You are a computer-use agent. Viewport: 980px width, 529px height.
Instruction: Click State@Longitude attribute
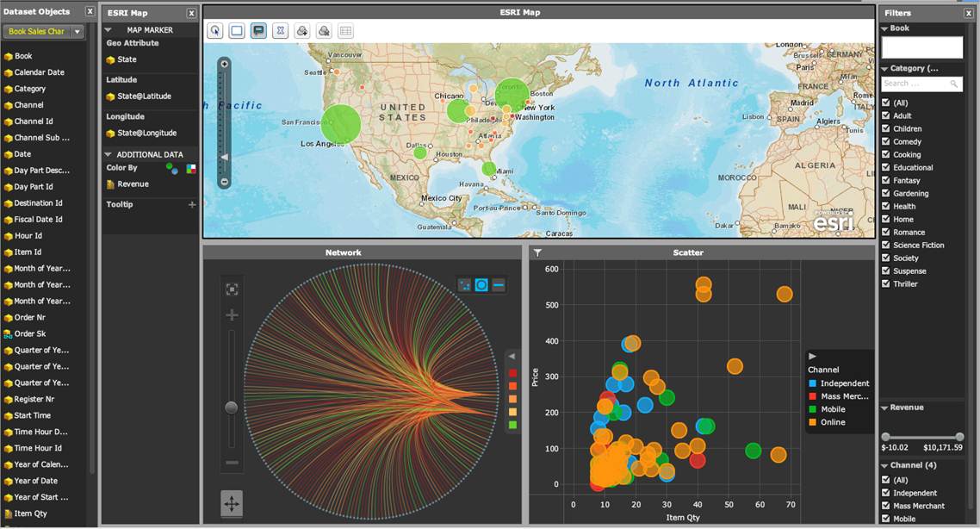147,134
